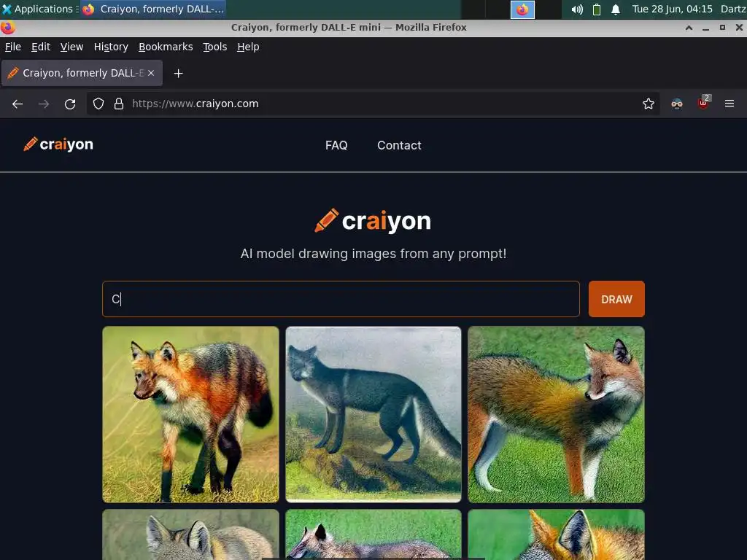Open the Bookmarks menu

[166, 47]
